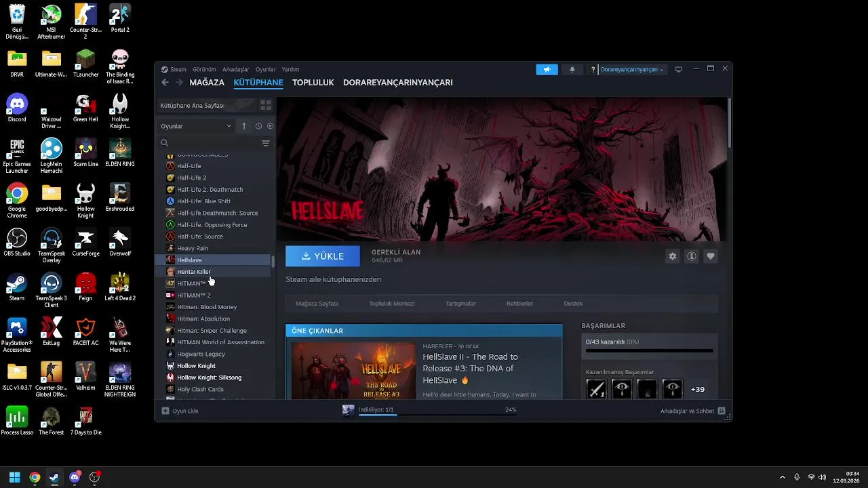The width and height of the screenshot is (868, 488).
Task: Select Half-Life: Opposing Force in library
Action: click(212, 225)
